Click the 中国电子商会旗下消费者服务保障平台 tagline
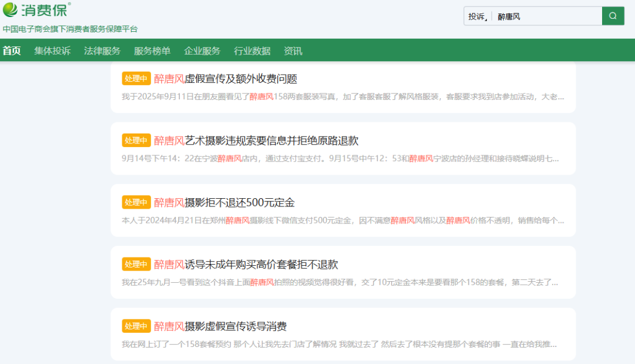 [x=70, y=29]
